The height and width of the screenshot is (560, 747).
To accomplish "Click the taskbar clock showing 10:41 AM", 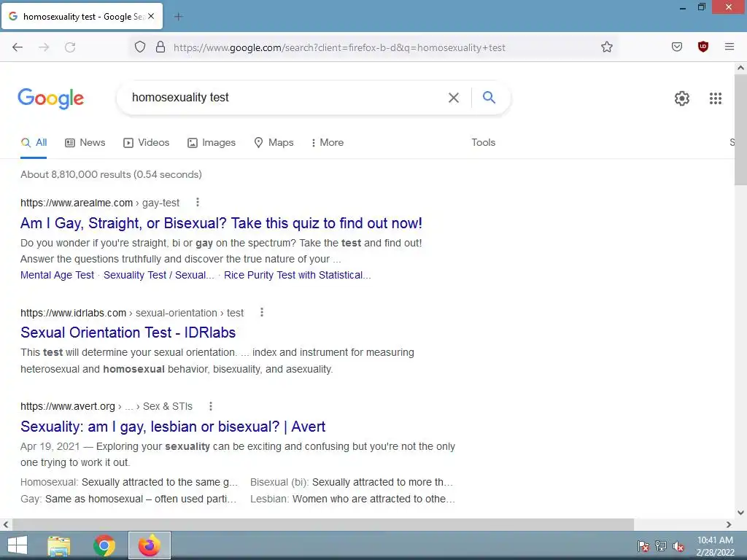I will click(x=715, y=546).
